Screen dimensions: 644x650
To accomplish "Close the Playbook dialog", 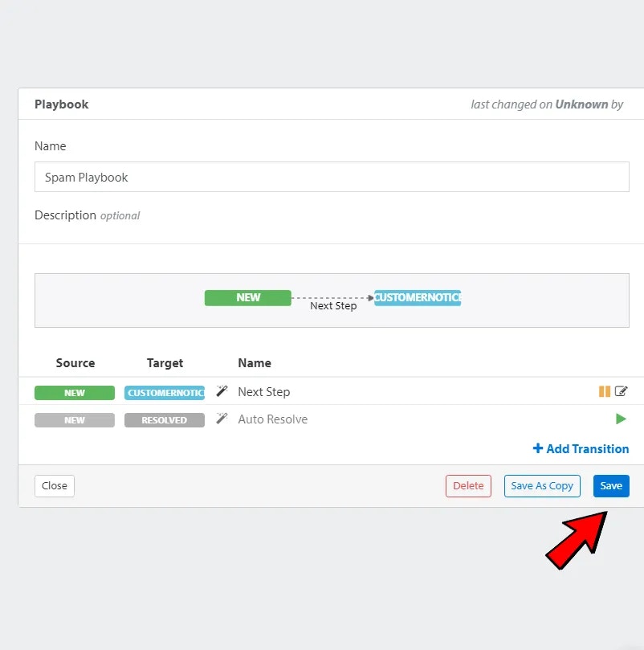I will pyautogui.click(x=55, y=486).
